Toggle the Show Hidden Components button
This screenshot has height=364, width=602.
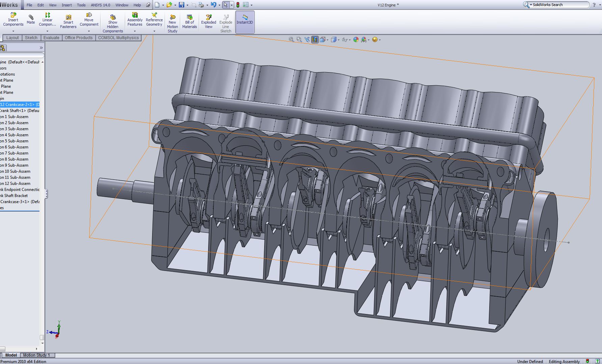coord(113,24)
